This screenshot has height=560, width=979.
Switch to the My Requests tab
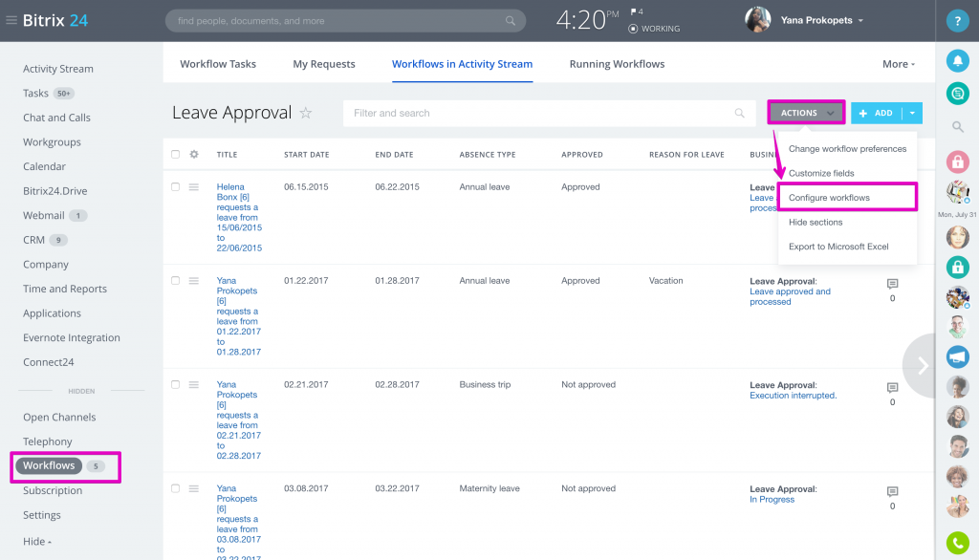tap(324, 64)
